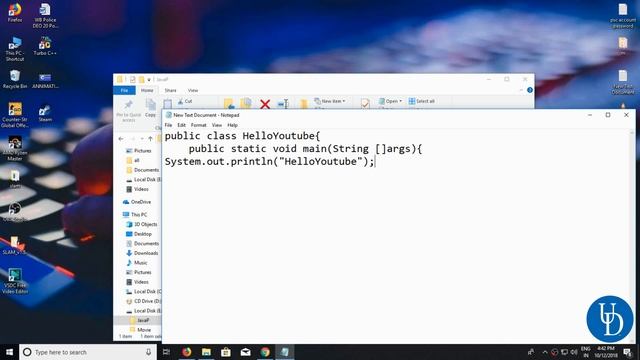Select the Steam desktop shortcut
This screenshot has width=640, height=360.
pos(45,113)
